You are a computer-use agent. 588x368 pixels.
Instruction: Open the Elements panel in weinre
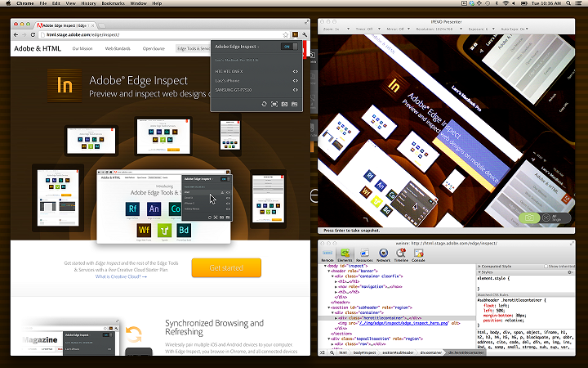tap(345, 255)
